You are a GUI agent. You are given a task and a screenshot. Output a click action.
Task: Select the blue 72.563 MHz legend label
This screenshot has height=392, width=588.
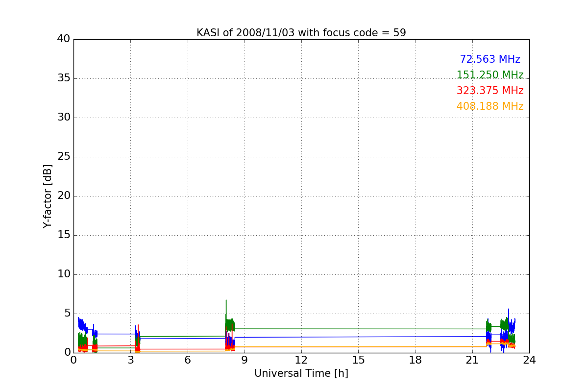tap(490, 59)
